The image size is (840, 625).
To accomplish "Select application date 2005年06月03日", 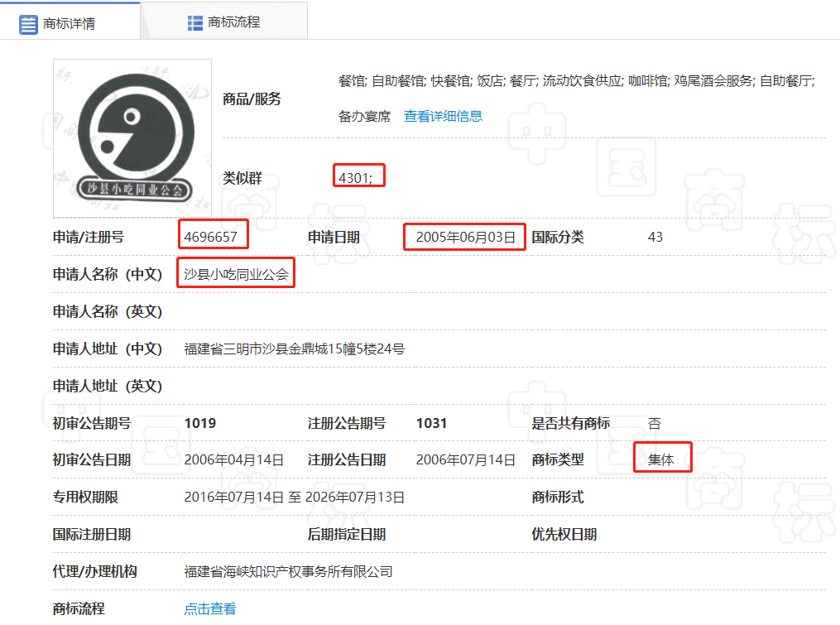I will click(x=466, y=237).
